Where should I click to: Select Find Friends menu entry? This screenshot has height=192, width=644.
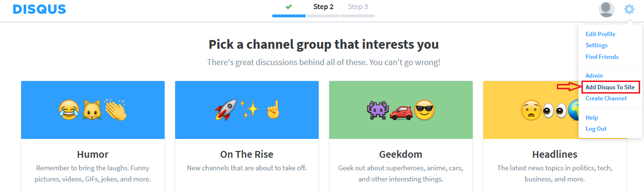(602, 57)
